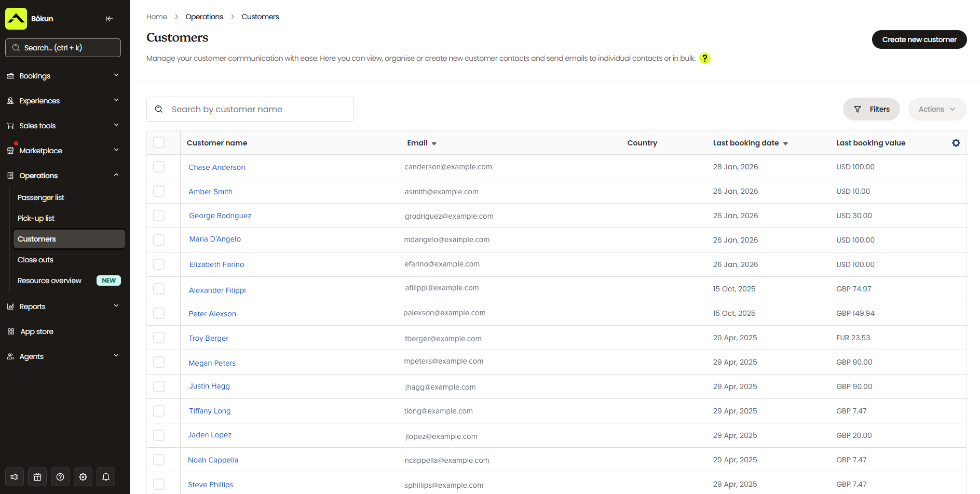Viewport: 980px width, 494px height.
Task: Click the Bókun logo in the sidebar
Action: pyautogui.click(x=16, y=18)
